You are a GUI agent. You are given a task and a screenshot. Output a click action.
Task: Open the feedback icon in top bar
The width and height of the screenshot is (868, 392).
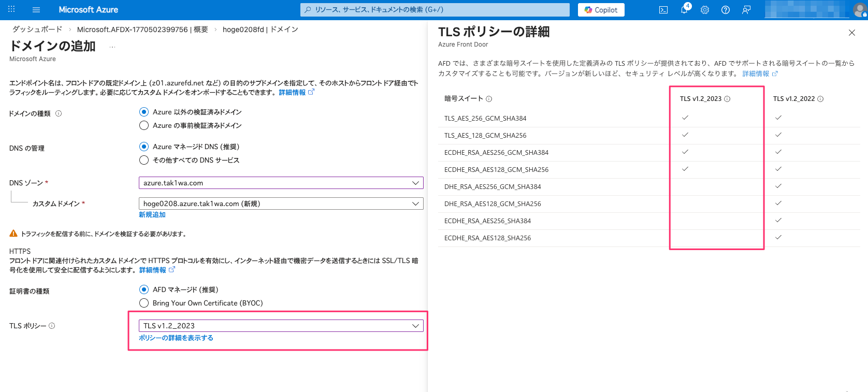(746, 10)
